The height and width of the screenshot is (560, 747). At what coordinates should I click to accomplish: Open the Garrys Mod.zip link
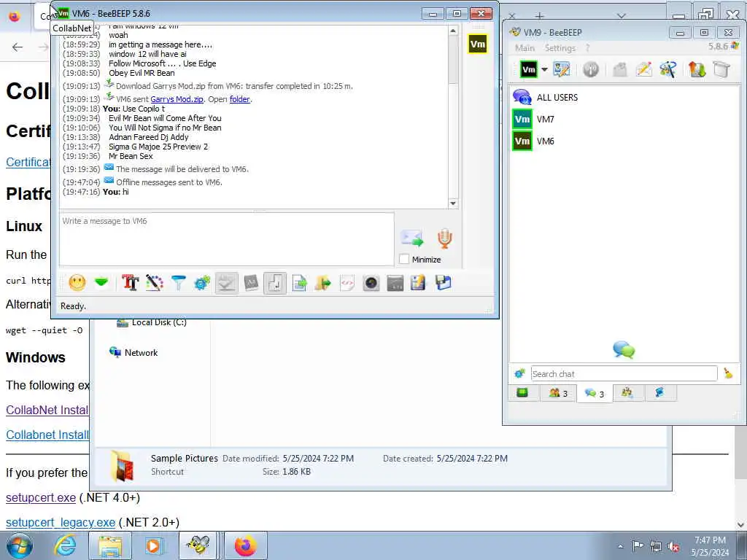(x=177, y=99)
